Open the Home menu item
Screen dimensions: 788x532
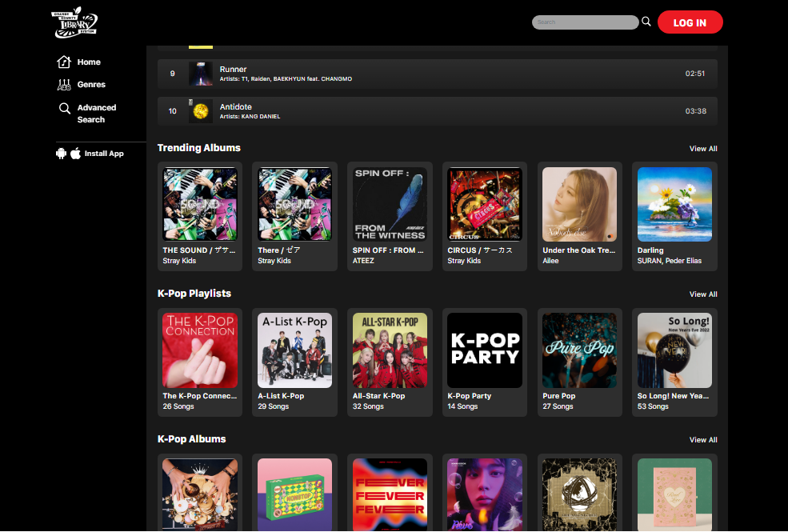pos(89,62)
